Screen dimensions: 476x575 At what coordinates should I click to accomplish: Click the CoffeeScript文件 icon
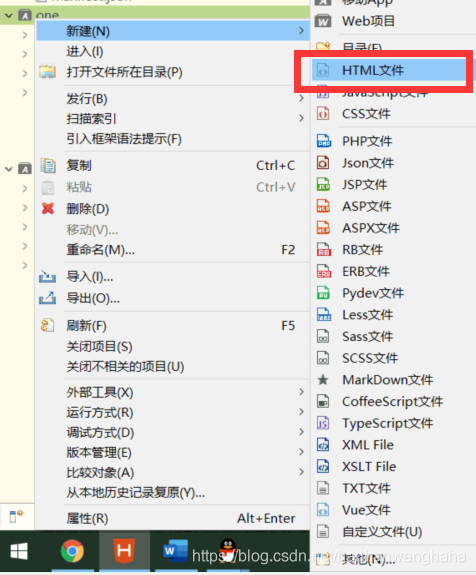click(323, 401)
